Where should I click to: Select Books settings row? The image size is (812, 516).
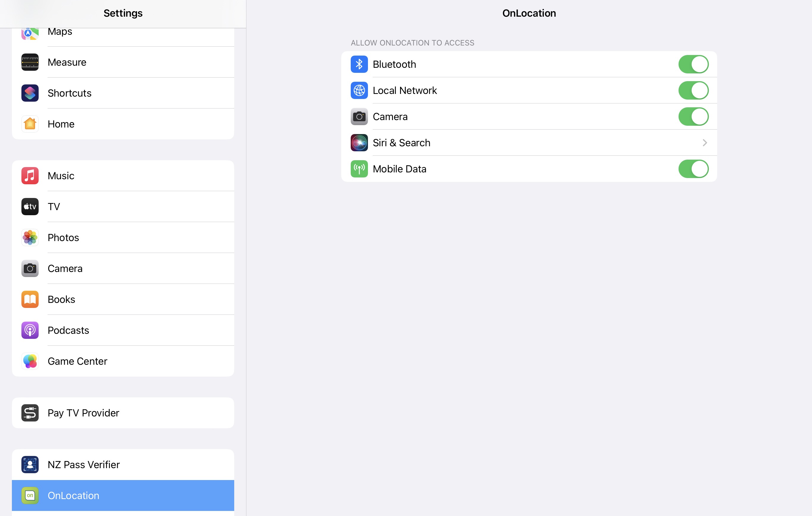coord(123,300)
